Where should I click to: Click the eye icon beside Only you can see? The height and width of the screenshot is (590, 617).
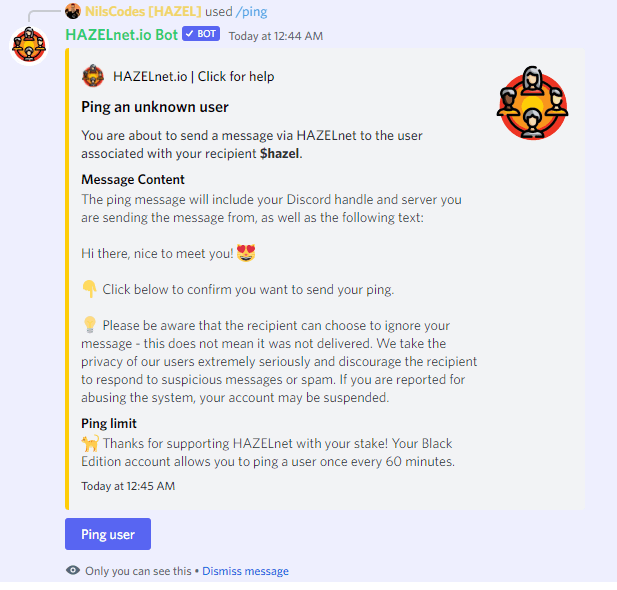pyautogui.click(x=73, y=570)
